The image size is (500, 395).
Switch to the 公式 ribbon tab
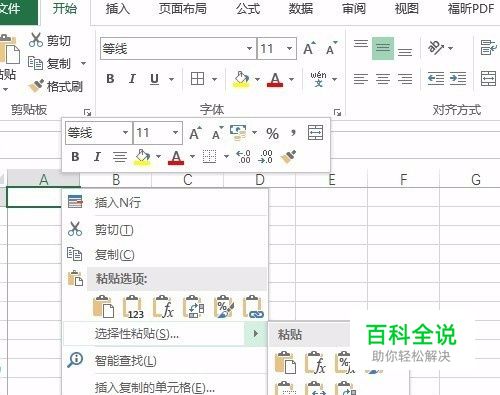pos(248,9)
